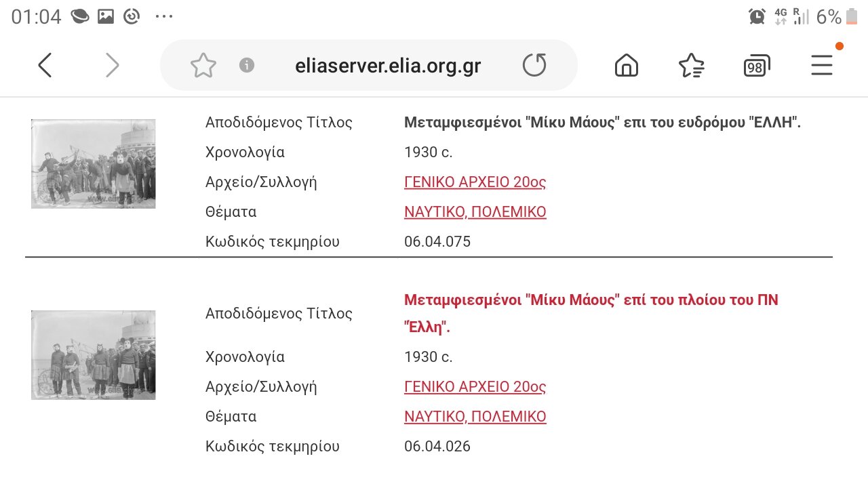Open the browser home page icon

627,65
